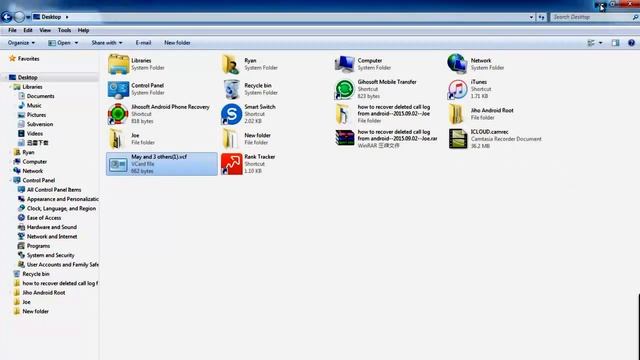
Task: Select Appearance and Personalization in tree
Action: [62, 200]
